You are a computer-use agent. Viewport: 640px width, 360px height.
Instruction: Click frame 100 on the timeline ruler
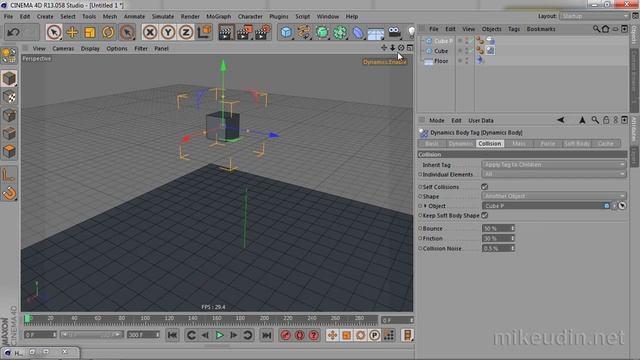(145, 319)
